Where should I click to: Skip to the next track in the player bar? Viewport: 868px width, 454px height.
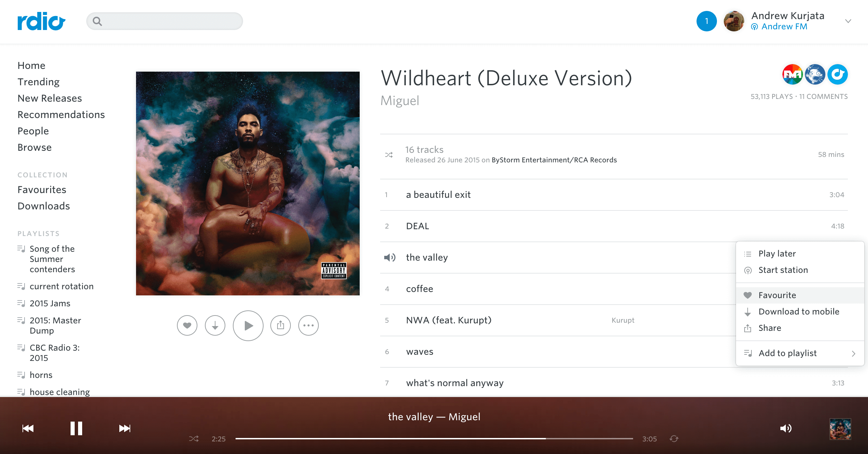(x=125, y=428)
